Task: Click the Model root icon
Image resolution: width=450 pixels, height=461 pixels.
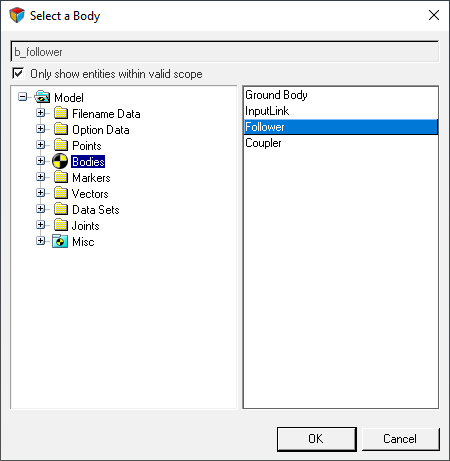Action: click(42, 97)
